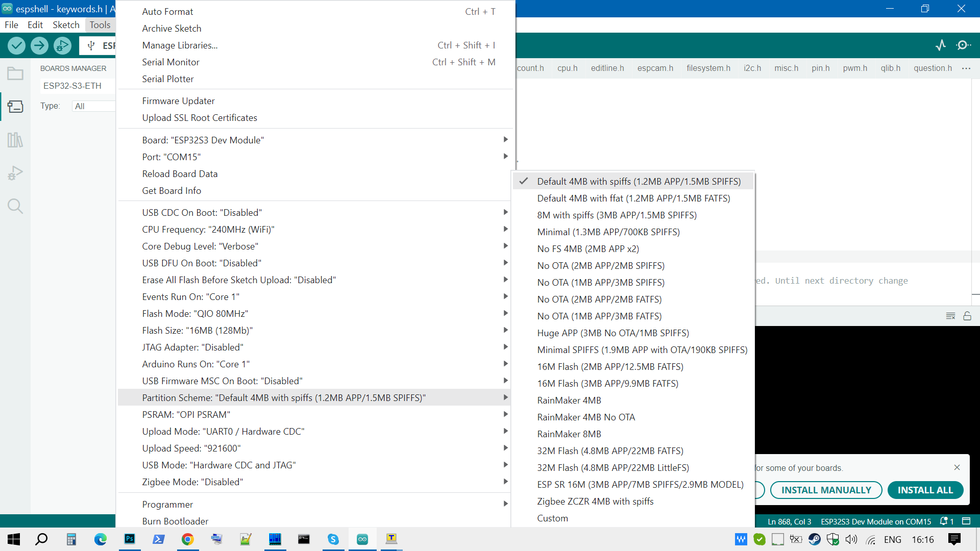Toggle output scroll lock icon
The width and height of the screenshot is (980, 551).
[x=967, y=316]
